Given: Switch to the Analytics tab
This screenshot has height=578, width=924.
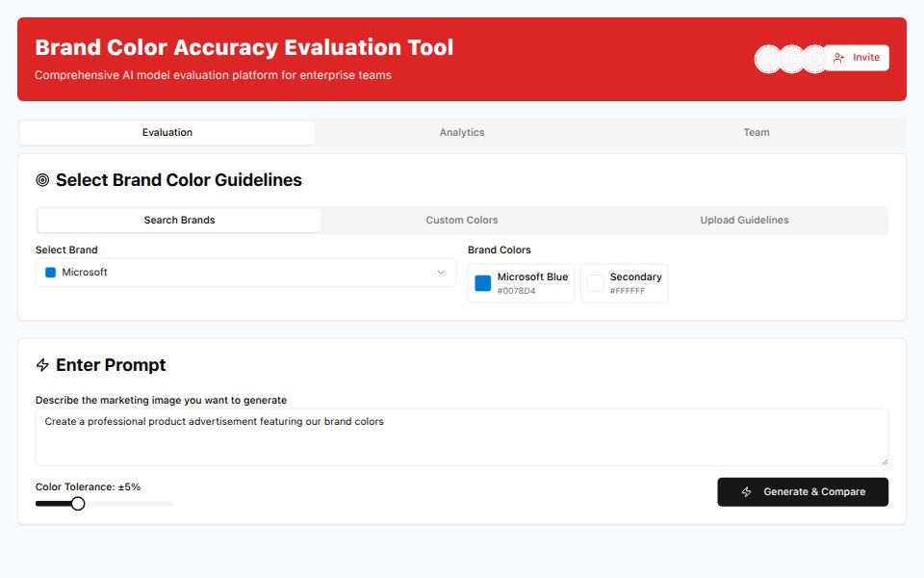Looking at the screenshot, I should point(462,133).
